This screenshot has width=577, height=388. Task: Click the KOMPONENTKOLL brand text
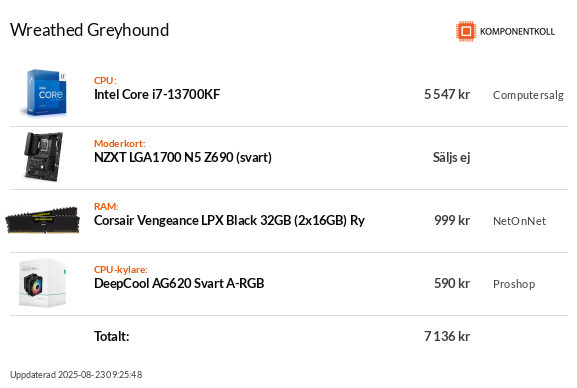click(517, 32)
